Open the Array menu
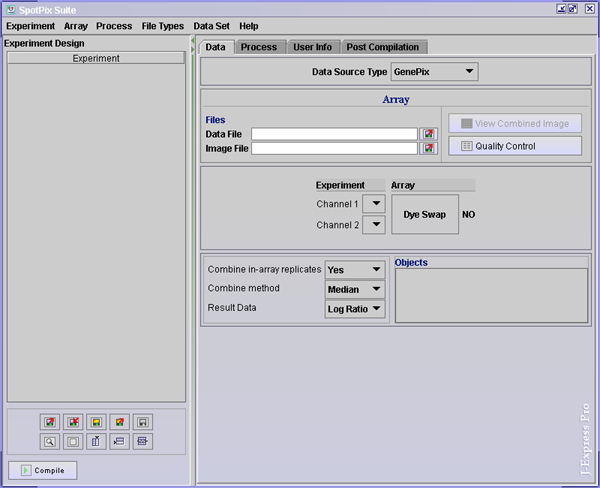The image size is (600, 488). tap(76, 26)
